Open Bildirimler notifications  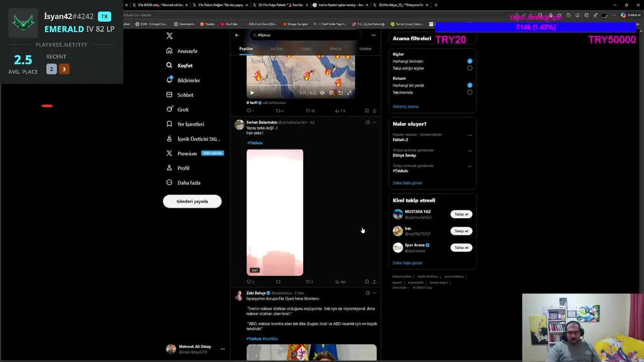[184, 80]
